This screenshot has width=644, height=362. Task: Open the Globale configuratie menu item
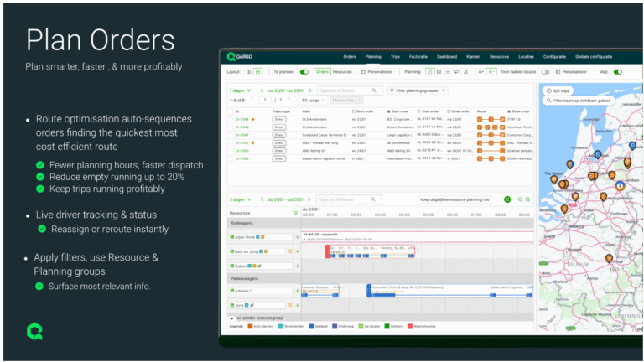click(594, 57)
